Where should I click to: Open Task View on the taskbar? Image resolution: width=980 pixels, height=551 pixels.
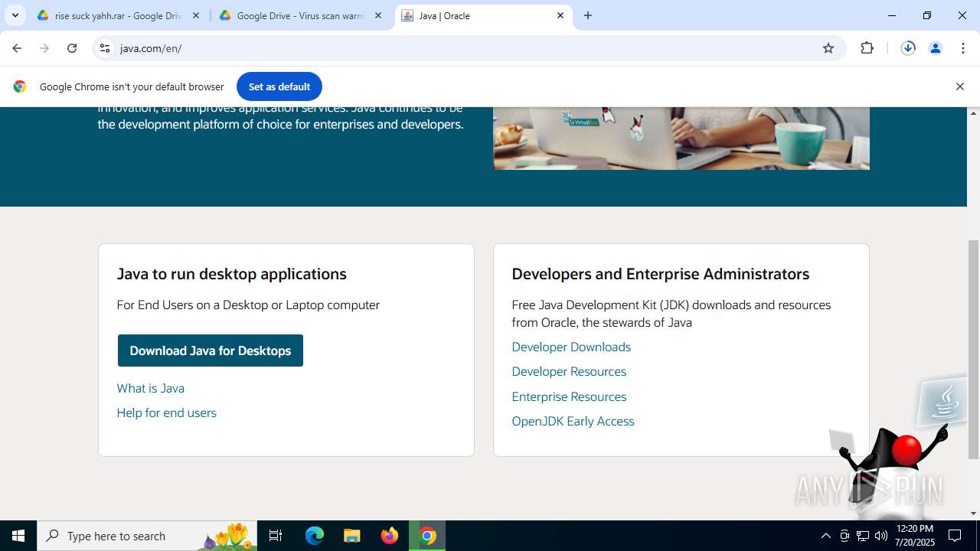tap(276, 536)
